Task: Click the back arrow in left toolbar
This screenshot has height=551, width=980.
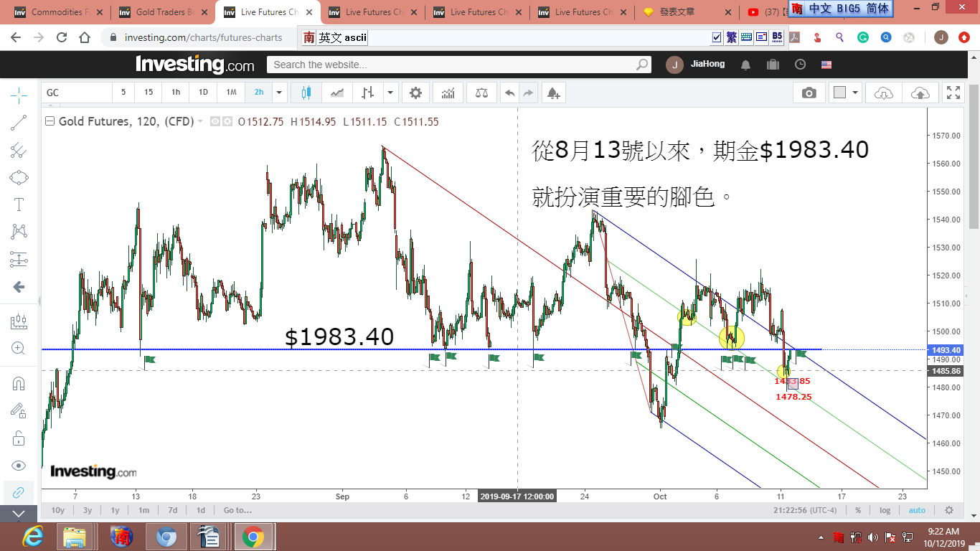Action: (x=19, y=287)
